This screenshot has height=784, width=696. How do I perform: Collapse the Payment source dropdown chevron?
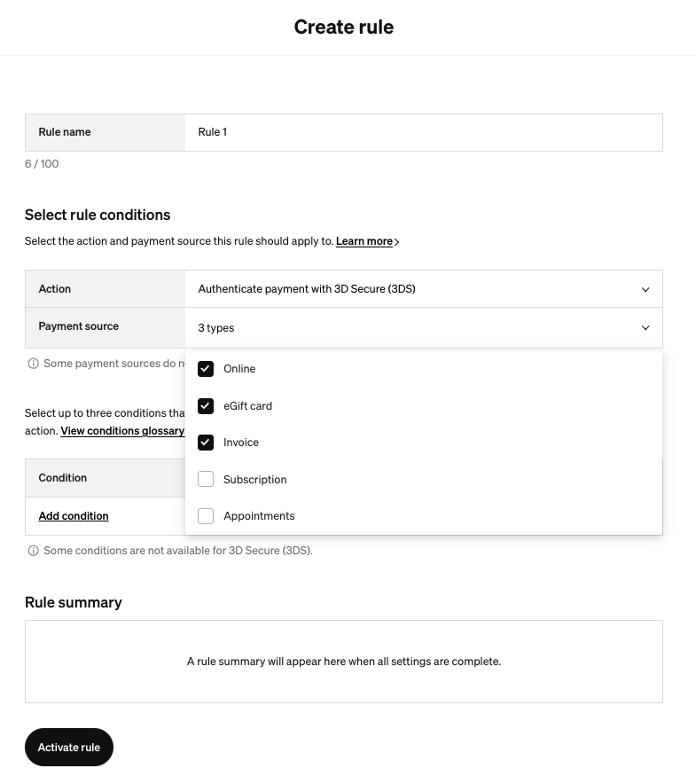[645, 328]
